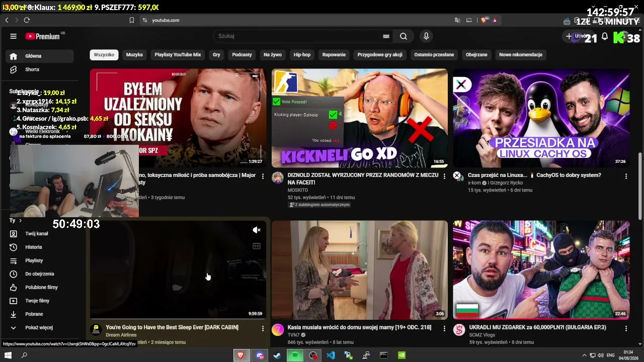
Task: Expand the Ty section chevron
Action: [20, 221]
